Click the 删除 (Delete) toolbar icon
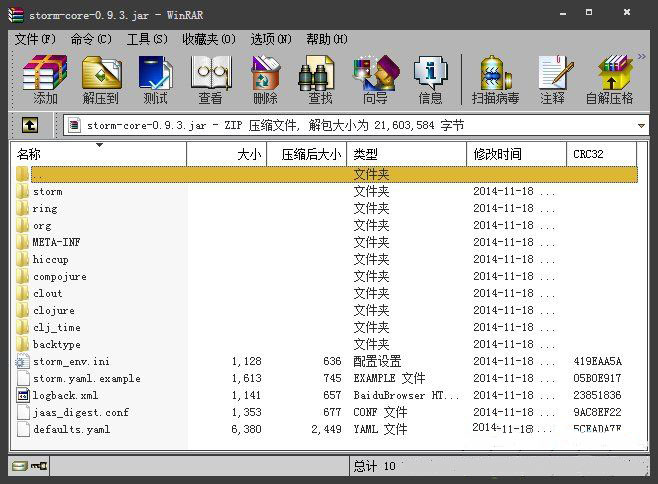Screen dimensions: 658x484 pyautogui.click(x=265, y=80)
